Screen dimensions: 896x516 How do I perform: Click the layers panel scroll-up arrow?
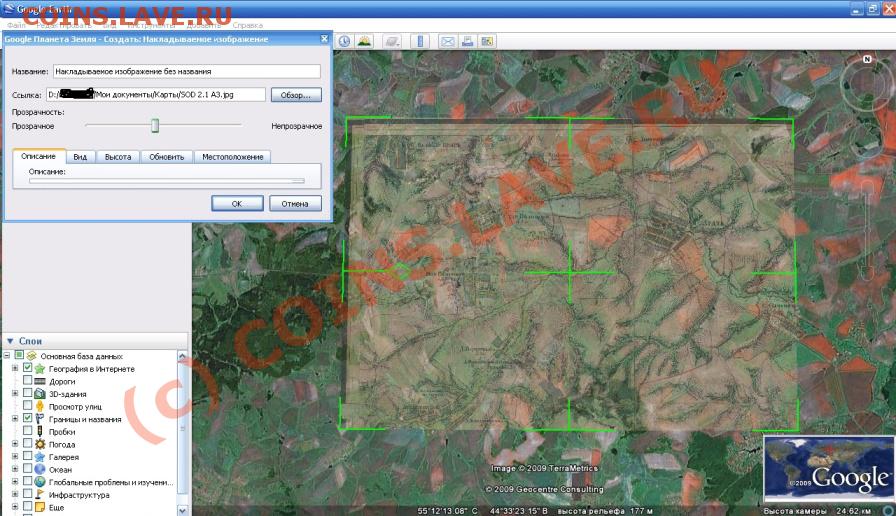pyautogui.click(x=182, y=356)
